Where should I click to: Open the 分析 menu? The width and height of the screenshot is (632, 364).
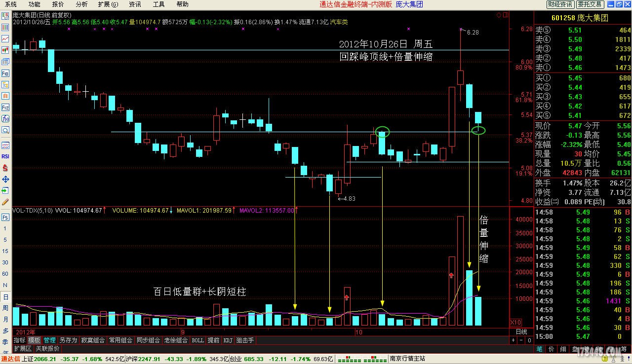pyautogui.click(x=81, y=4)
